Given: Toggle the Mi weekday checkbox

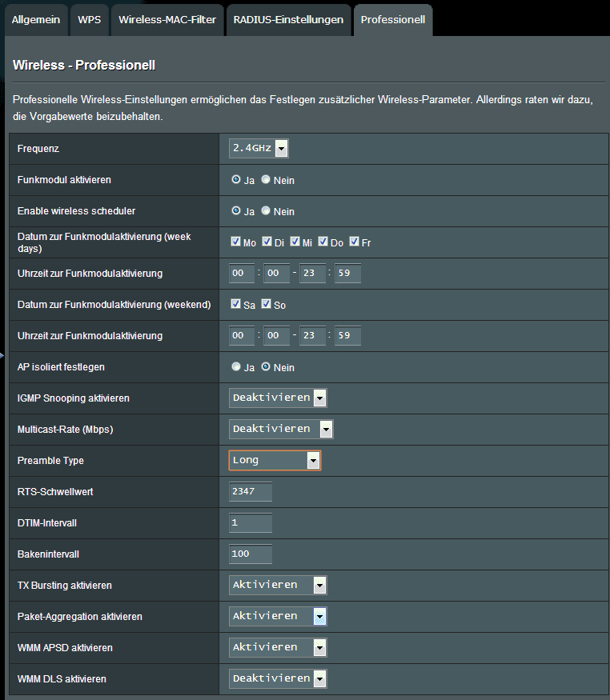Looking at the screenshot, I should tap(295, 242).
